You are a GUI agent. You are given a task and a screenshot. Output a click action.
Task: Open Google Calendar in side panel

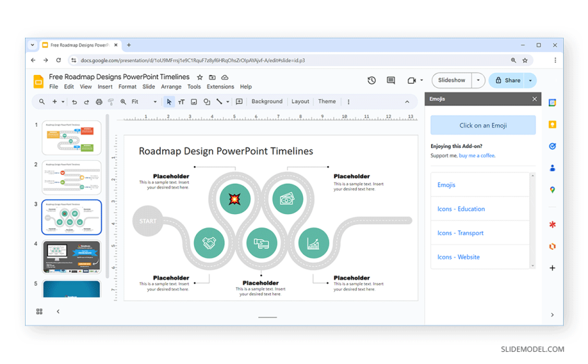pos(552,103)
